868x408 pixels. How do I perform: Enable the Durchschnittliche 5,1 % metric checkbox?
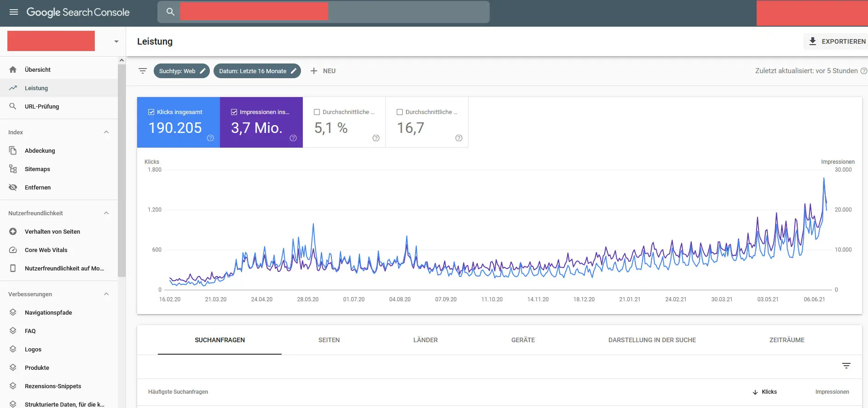pos(317,112)
